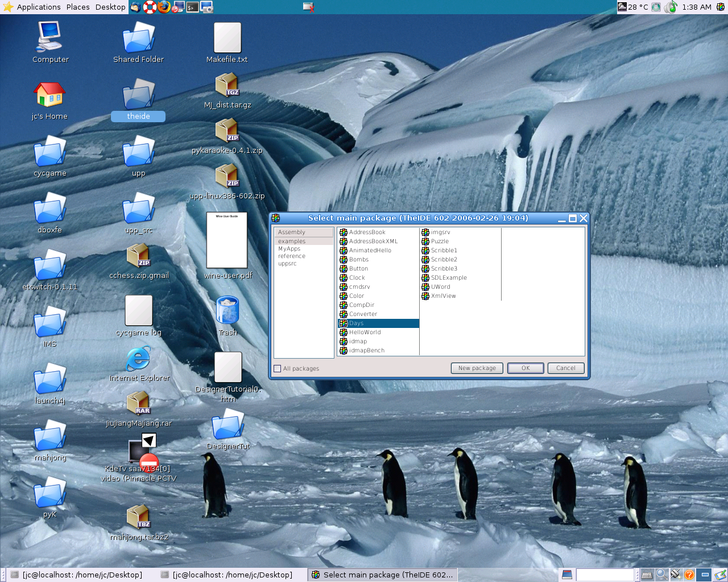Viewport: 728px width, 582px height.
Task: Choose the HelloWorld package
Action: coord(365,332)
